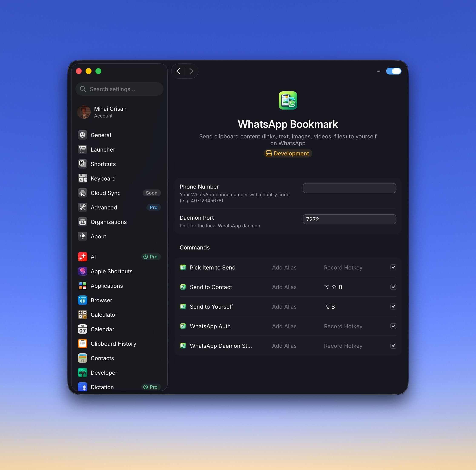This screenshot has height=470, width=476.
Task: Add Alias for Send to Contact
Action: tap(284, 287)
